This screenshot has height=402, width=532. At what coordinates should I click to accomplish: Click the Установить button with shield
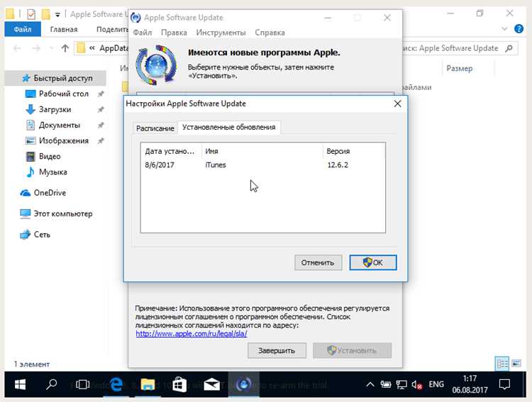tap(352, 350)
